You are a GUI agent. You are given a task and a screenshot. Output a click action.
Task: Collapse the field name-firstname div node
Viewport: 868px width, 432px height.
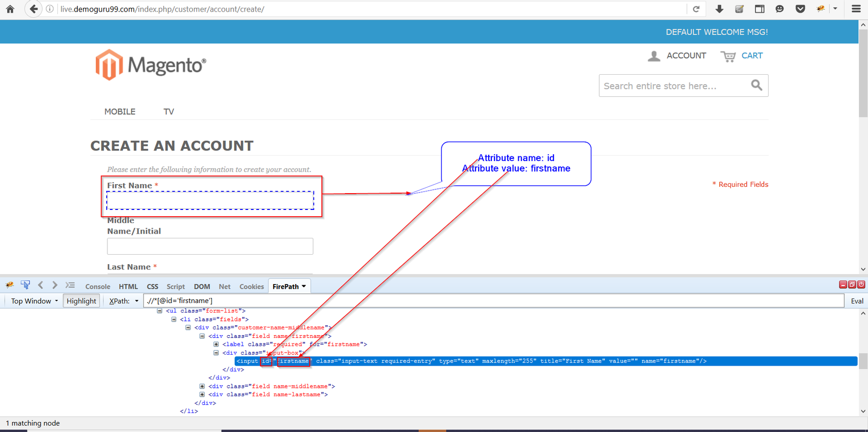coord(202,336)
